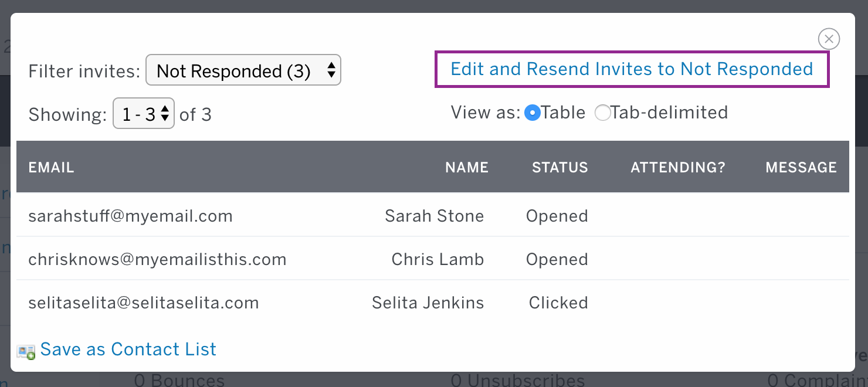Click the Selita Jenkins name cell

[x=428, y=303]
